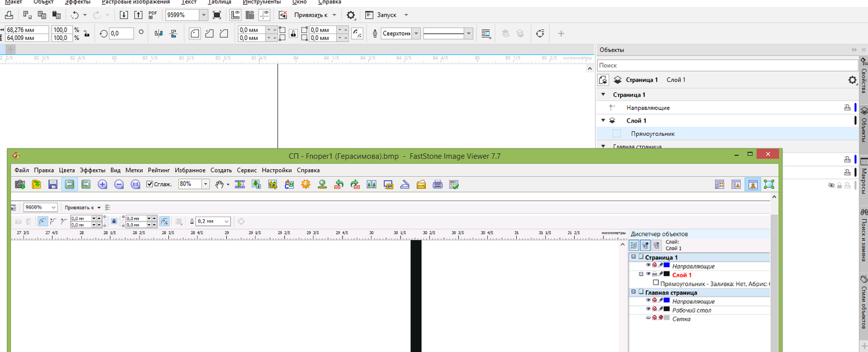Toggle the lock ratio padlock near scale fields
This screenshot has width=868, height=352.
pyautogui.click(x=87, y=34)
